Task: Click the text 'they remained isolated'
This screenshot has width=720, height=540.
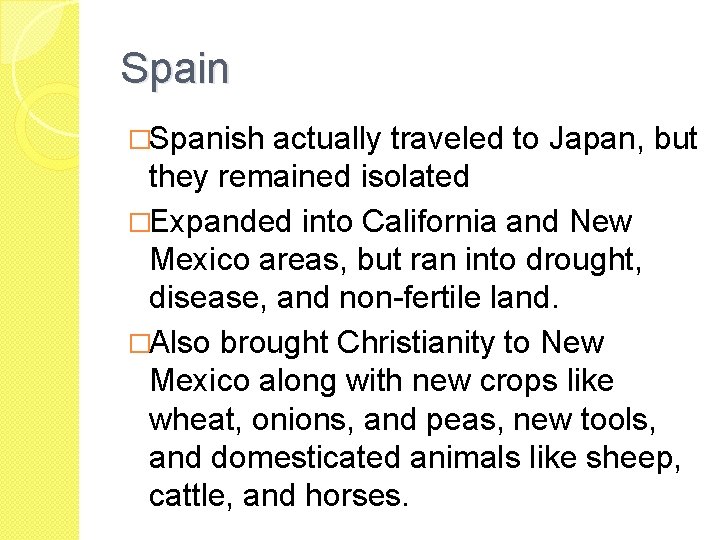Action: point(309,176)
